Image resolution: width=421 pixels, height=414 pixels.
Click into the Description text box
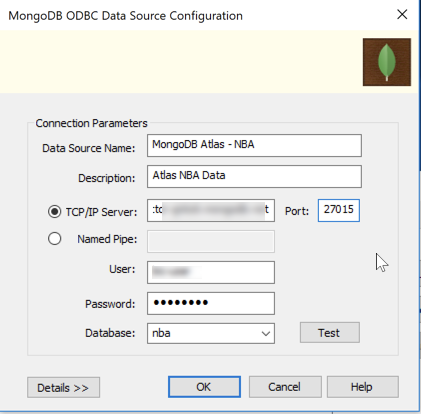point(254,176)
